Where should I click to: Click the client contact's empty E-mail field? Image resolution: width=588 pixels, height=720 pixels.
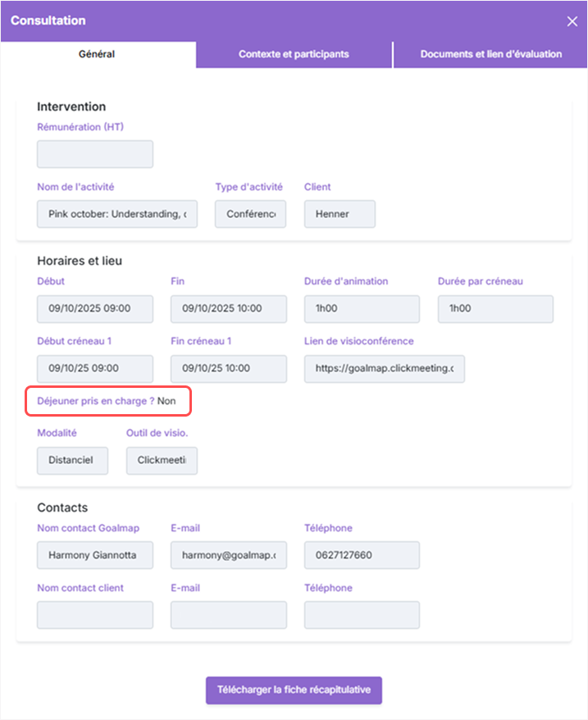pyautogui.click(x=229, y=615)
